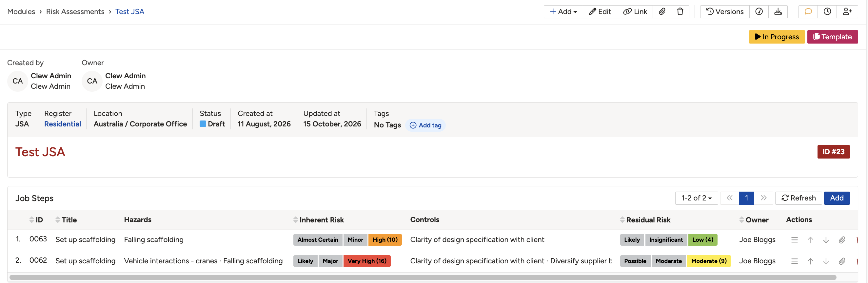Click the Almost Certain likelihood badge

(x=317, y=240)
